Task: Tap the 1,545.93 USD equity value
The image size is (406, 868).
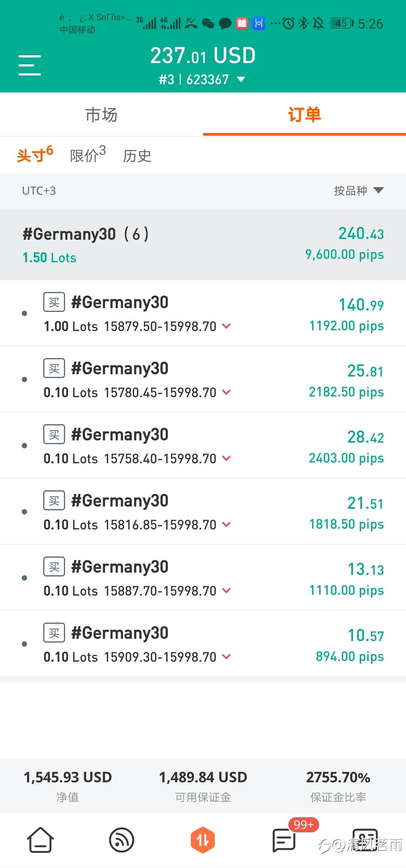Action: click(68, 777)
